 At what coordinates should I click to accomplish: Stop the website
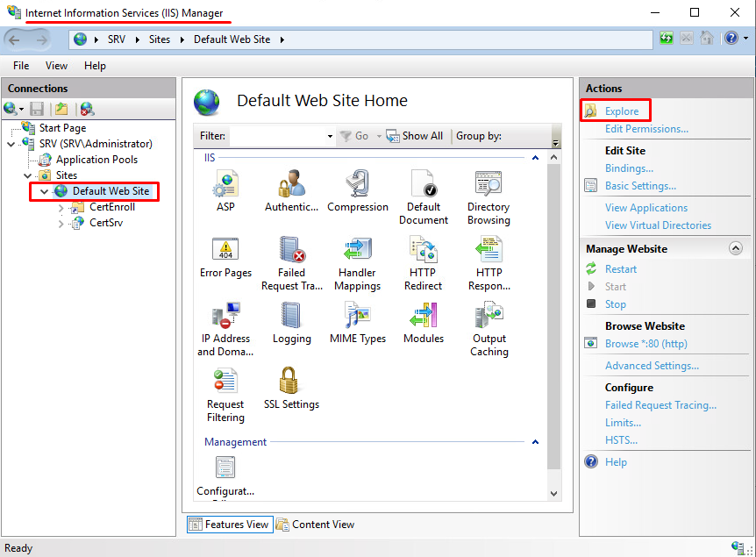[x=615, y=304]
